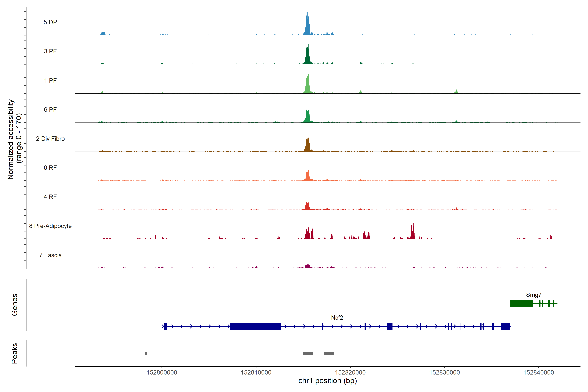This screenshot has width=588, height=392.
Task: Click the 5 DP track label
Action: pos(50,22)
